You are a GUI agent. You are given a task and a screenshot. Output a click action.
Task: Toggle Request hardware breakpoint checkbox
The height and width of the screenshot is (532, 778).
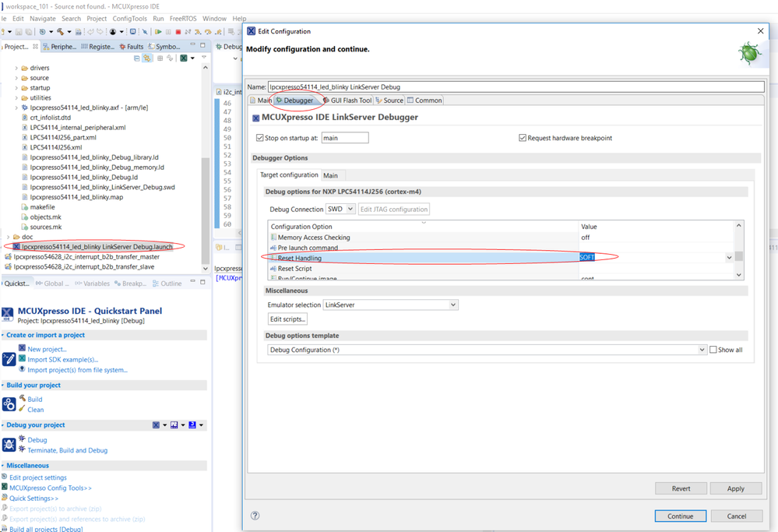523,137
